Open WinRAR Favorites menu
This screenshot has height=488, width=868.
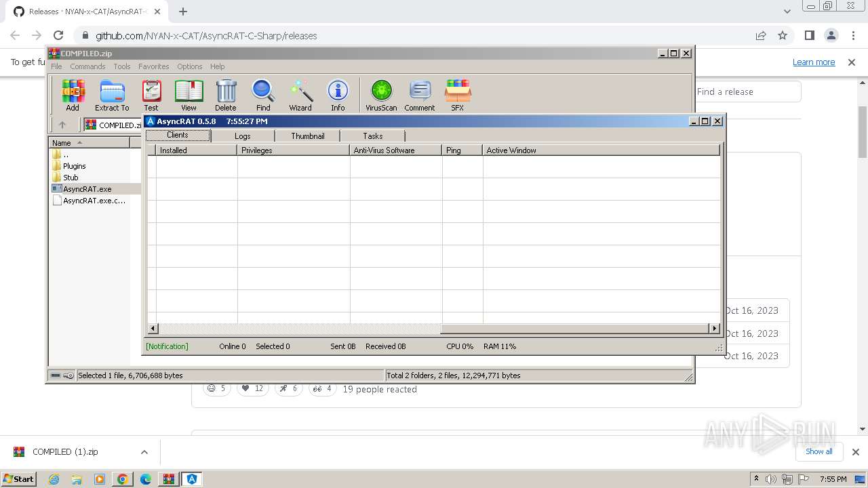pyautogui.click(x=154, y=66)
